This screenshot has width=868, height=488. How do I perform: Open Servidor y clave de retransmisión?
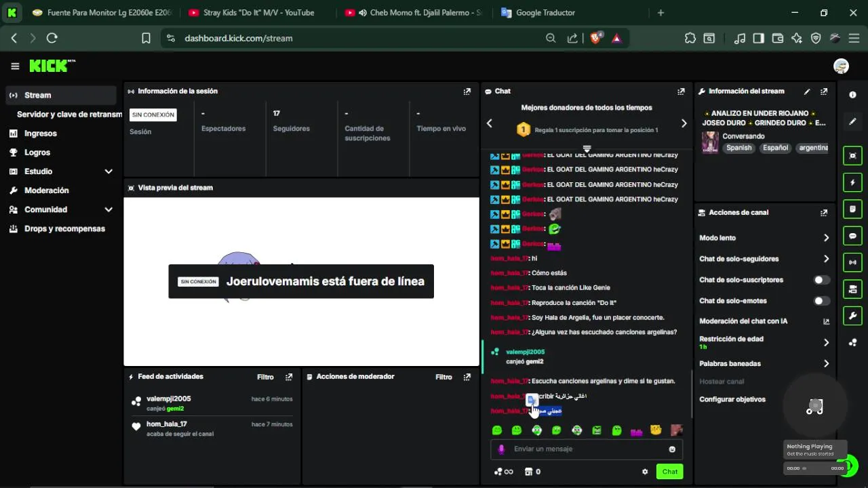tap(69, 115)
